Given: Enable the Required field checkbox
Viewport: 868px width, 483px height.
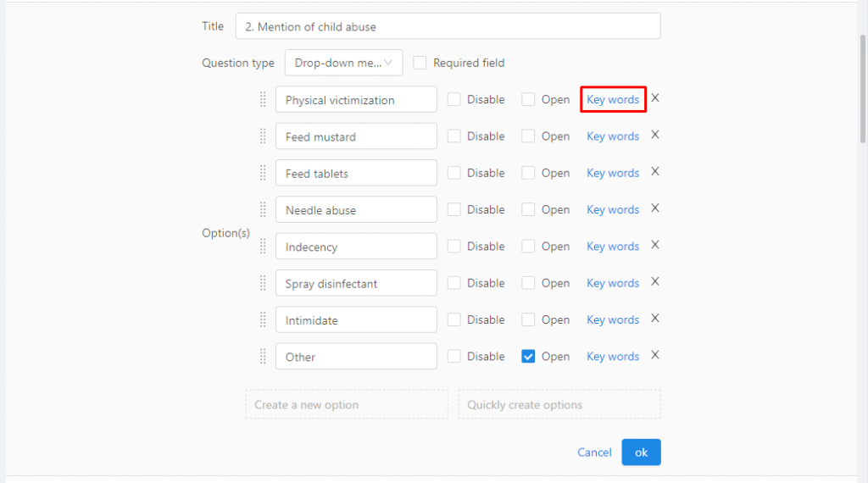Looking at the screenshot, I should point(420,63).
